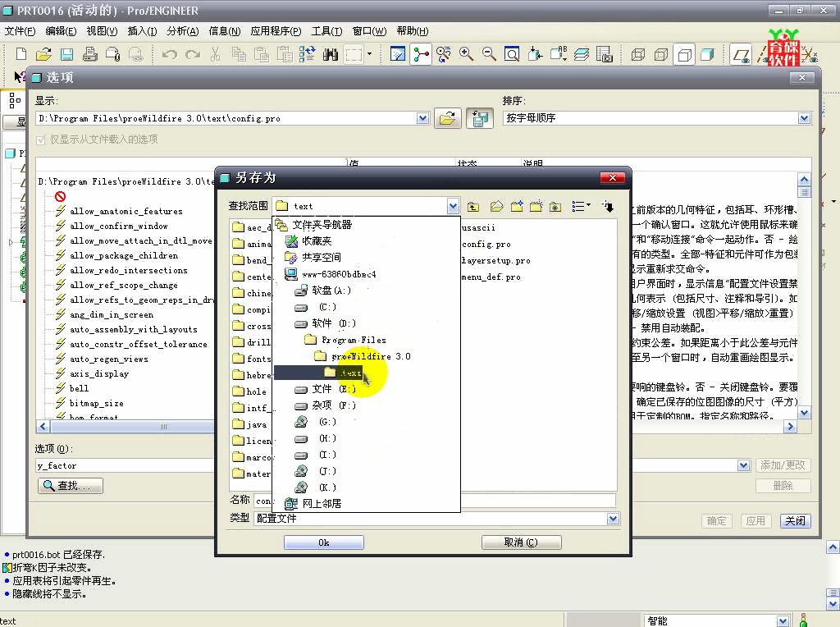The image size is (840, 627).
Task: Click the Ok button in Save As dialog
Action: click(x=323, y=542)
